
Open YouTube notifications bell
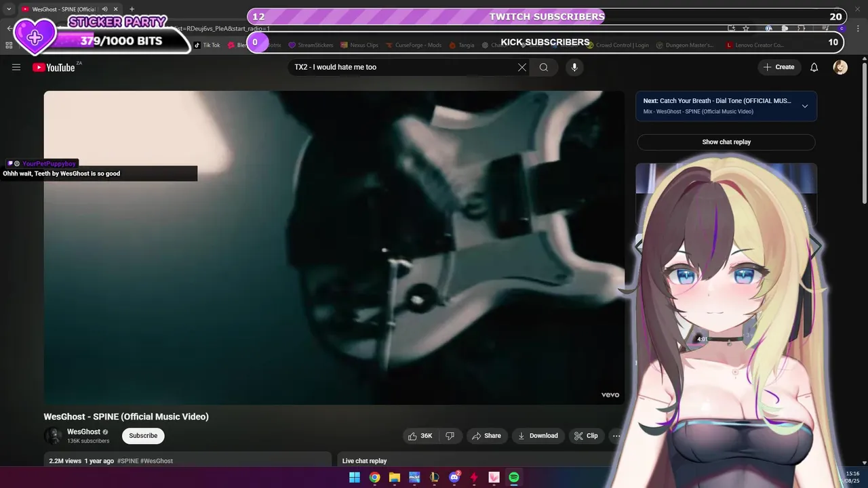pyautogui.click(x=814, y=67)
